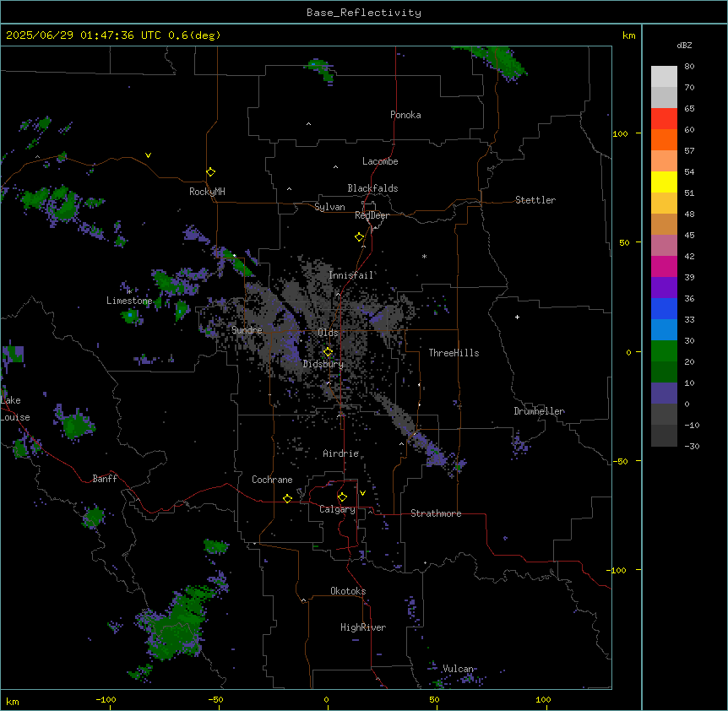Screen dimensions: 728x711
Task: Select the yellow diamond marker south of RedDeer
Action: pos(359,237)
